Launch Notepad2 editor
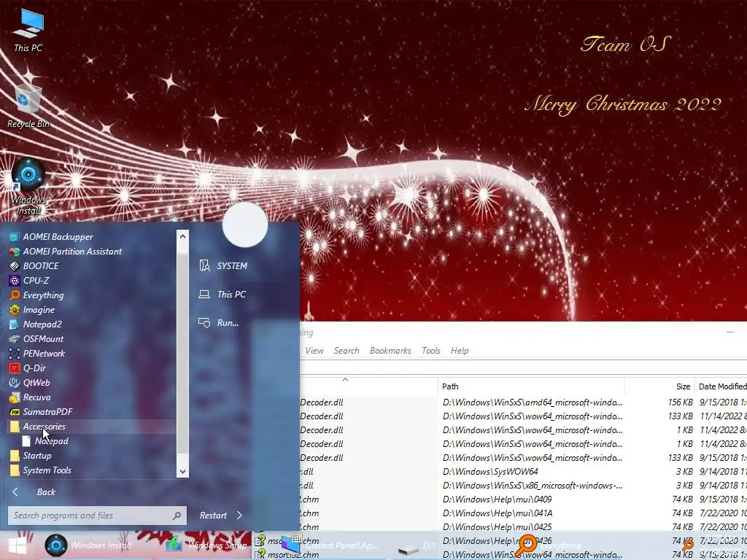Viewport: 747px width, 560px height. click(35, 324)
